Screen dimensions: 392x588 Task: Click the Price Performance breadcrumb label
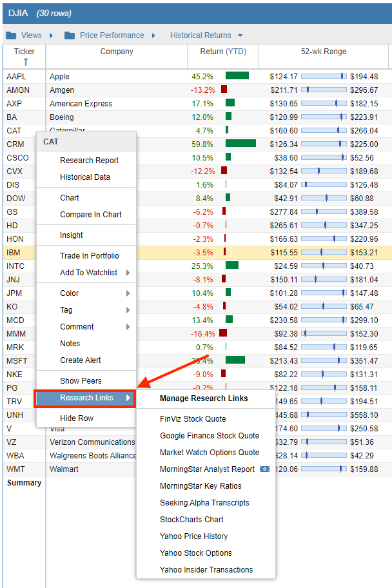coord(112,35)
